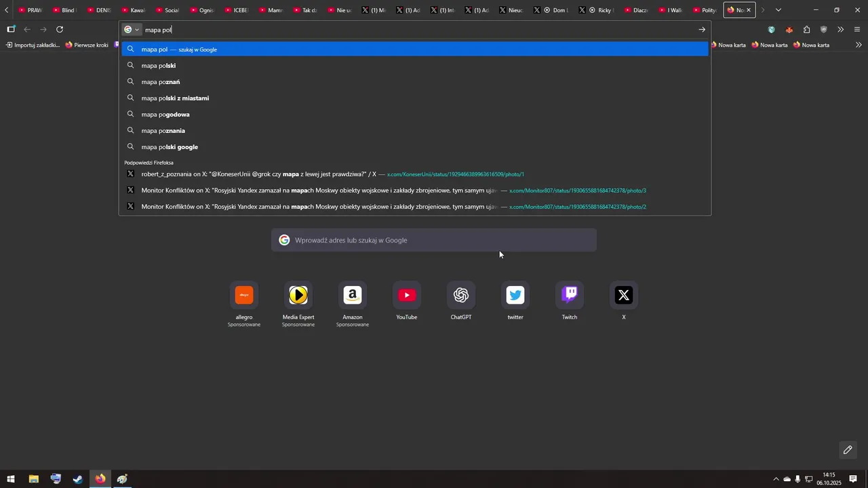Open the uBlock shield extension icon
This screenshot has height=488, width=868.
823,29
